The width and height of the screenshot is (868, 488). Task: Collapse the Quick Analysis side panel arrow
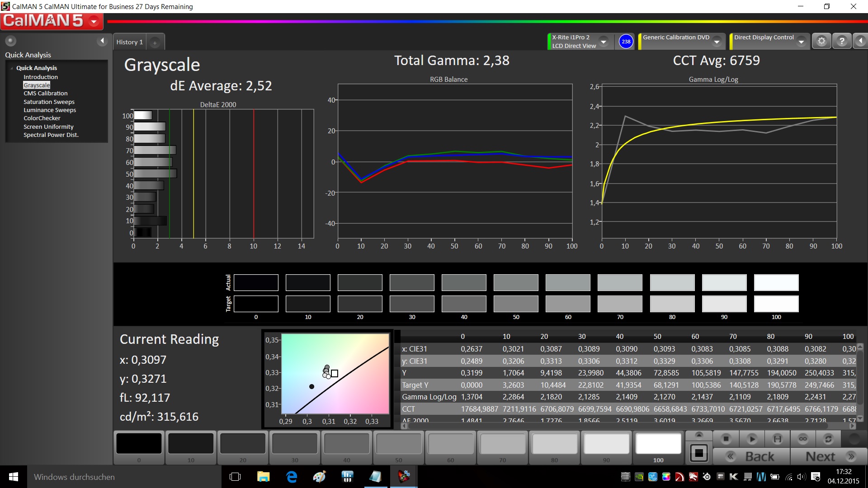(x=102, y=41)
